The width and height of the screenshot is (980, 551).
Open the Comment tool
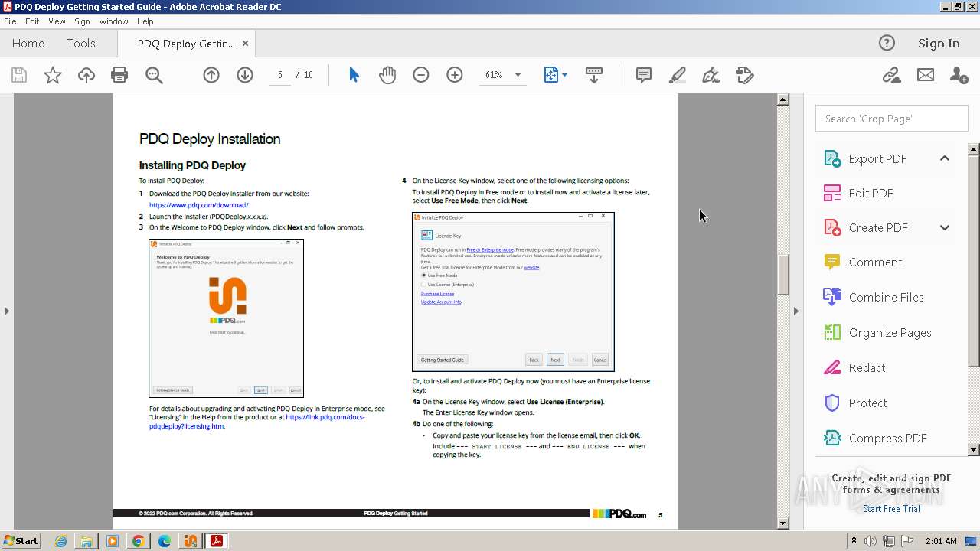click(875, 262)
